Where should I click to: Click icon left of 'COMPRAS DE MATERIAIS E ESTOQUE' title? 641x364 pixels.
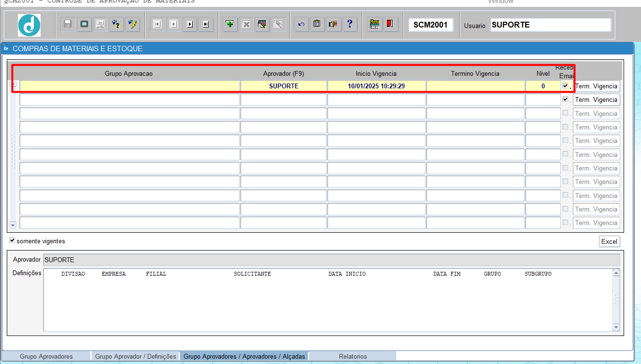pos(6,48)
